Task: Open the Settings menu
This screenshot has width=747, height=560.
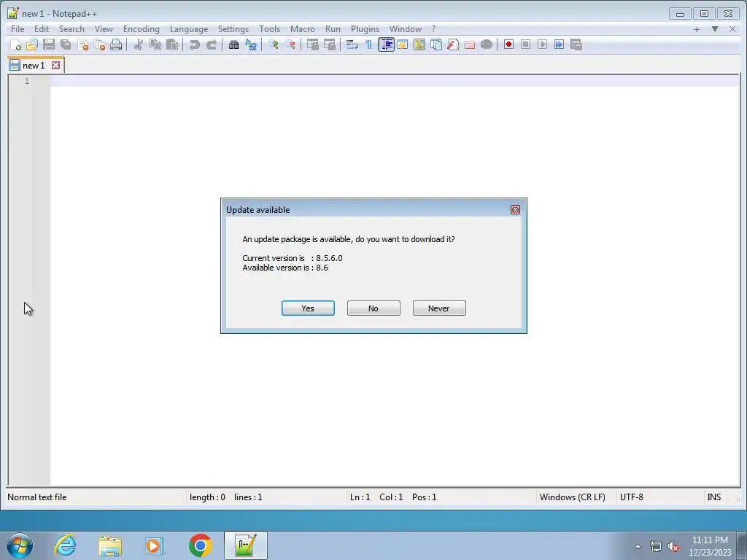Action: 233,29
